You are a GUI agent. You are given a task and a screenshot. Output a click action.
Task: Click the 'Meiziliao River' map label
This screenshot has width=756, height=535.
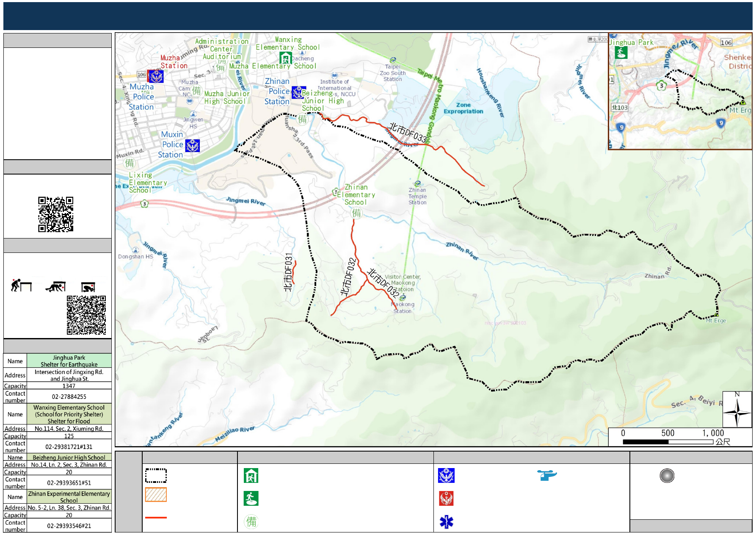pos(235,434)
